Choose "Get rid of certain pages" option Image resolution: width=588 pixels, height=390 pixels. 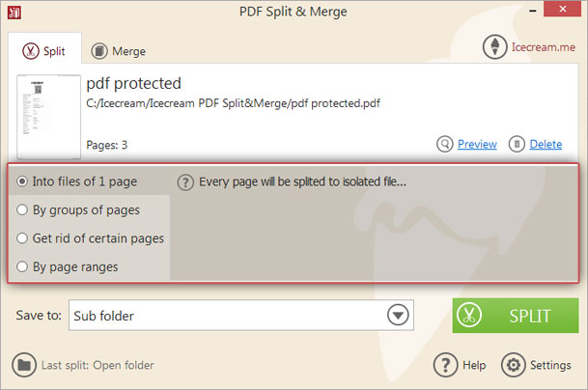[x=23, y=237]
